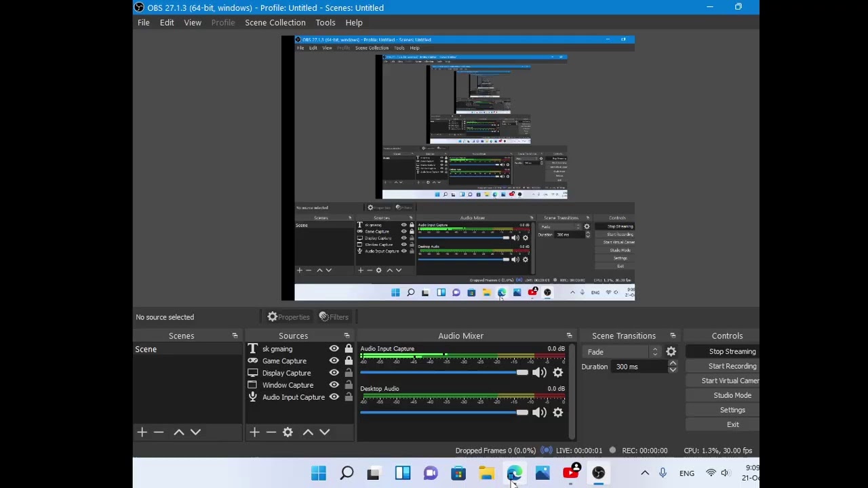Open Desktop Audio mixer settings gear
This screenshot has height=488, width=868.
point(558,412)
